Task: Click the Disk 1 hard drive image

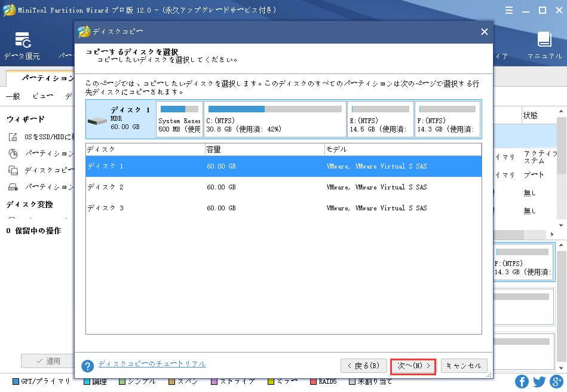Action: coord(97,121)
